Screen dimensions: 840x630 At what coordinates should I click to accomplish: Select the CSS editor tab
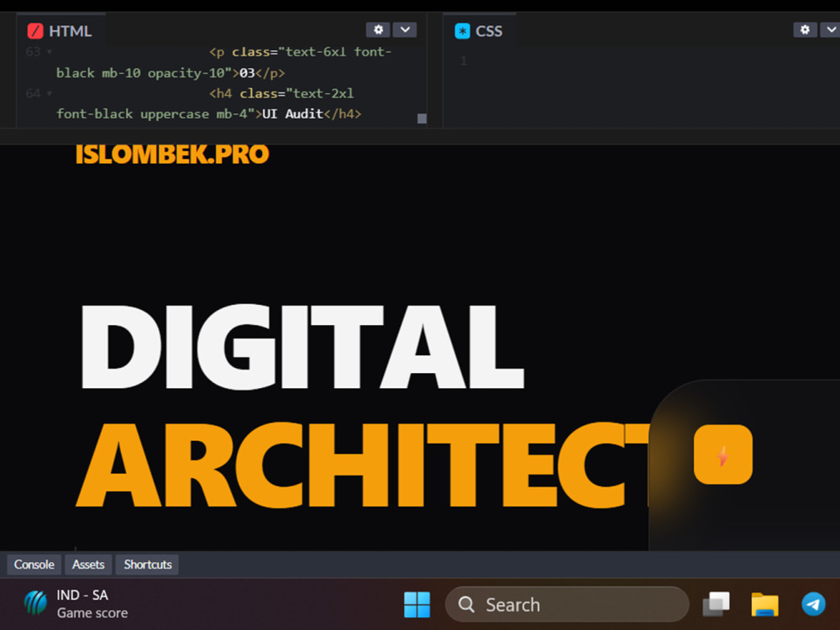[479, 31]
